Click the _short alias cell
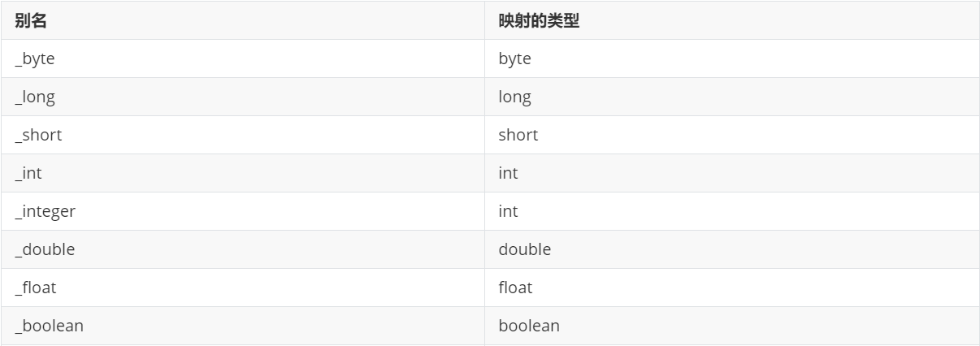The width and height of the screenshot is (980, 346). click(x=38, y=136)
